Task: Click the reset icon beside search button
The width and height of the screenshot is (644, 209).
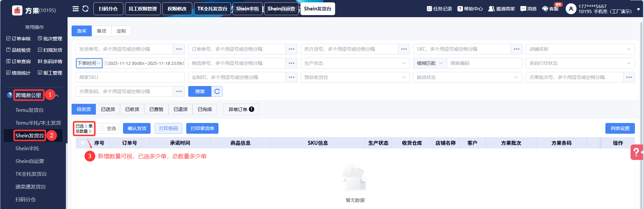Action: click(x=217, y=91)
